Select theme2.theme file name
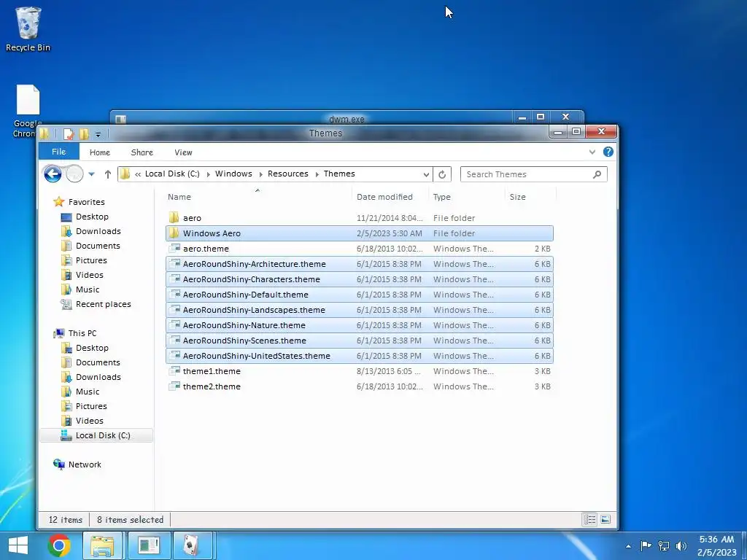 point(212,386)
